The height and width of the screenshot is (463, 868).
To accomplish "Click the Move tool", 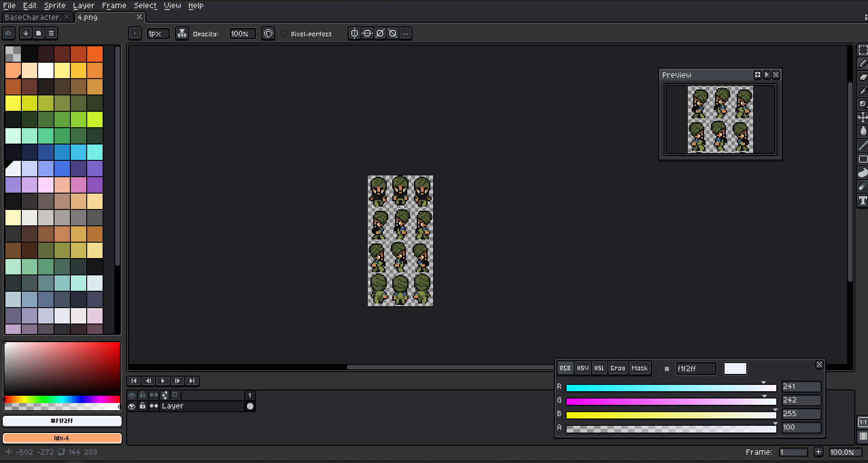I will tap(863, 118).
